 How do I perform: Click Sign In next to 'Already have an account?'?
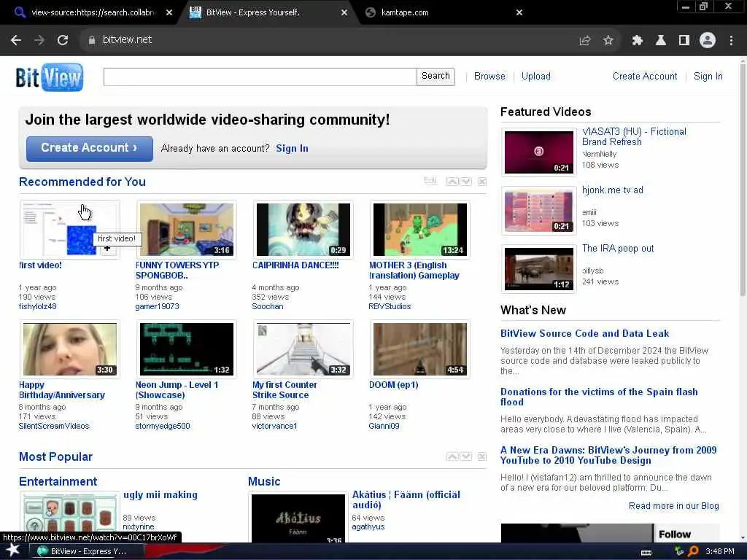point(292,149)
